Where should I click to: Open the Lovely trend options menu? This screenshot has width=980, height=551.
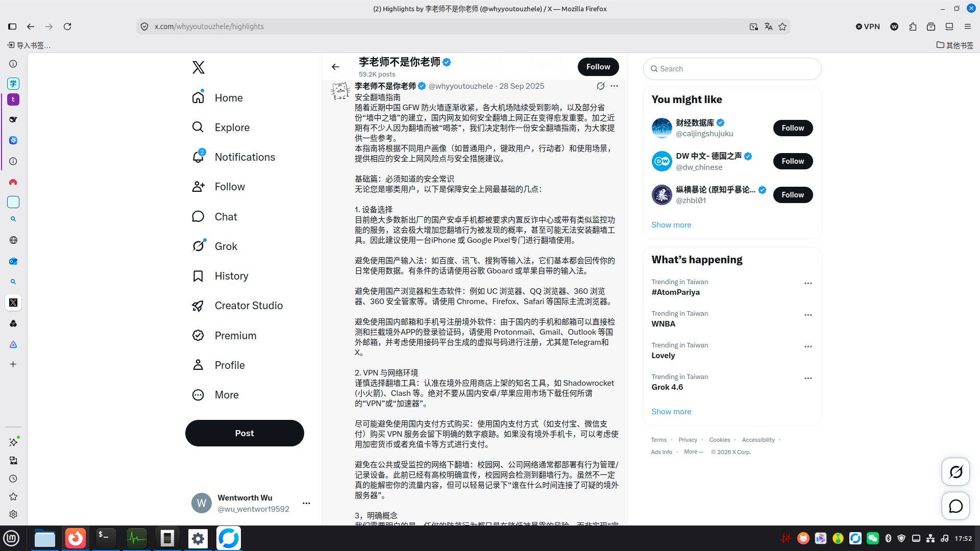[808, 346]
